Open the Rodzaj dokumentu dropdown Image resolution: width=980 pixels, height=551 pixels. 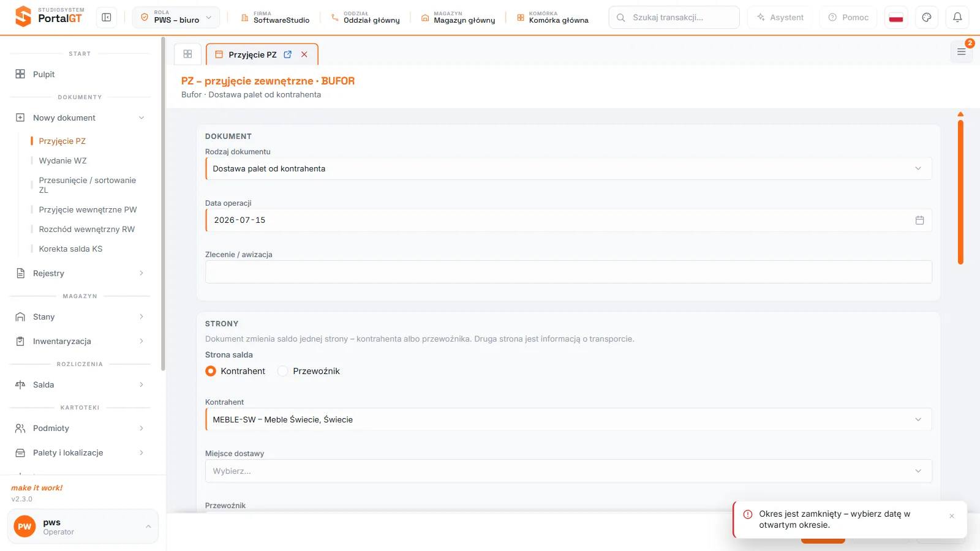coord(568,169)
